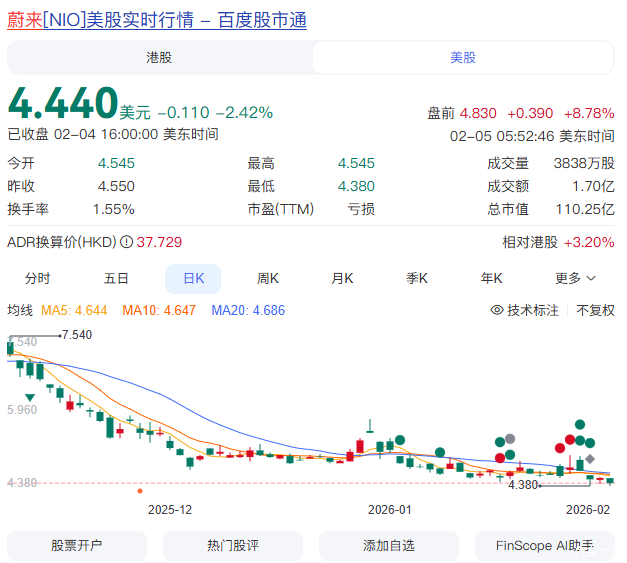Click the dark green down-triangle chart marker

point(31,398)
